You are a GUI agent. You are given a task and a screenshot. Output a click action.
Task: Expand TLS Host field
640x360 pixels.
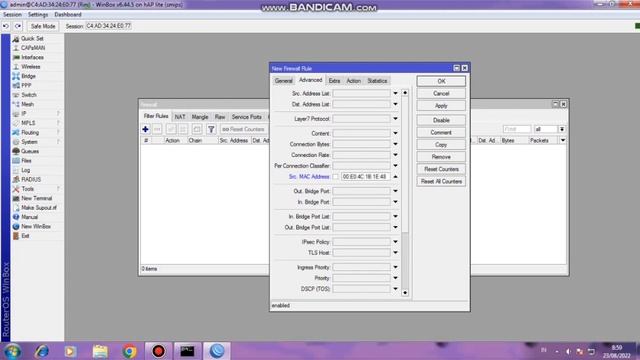395,253
